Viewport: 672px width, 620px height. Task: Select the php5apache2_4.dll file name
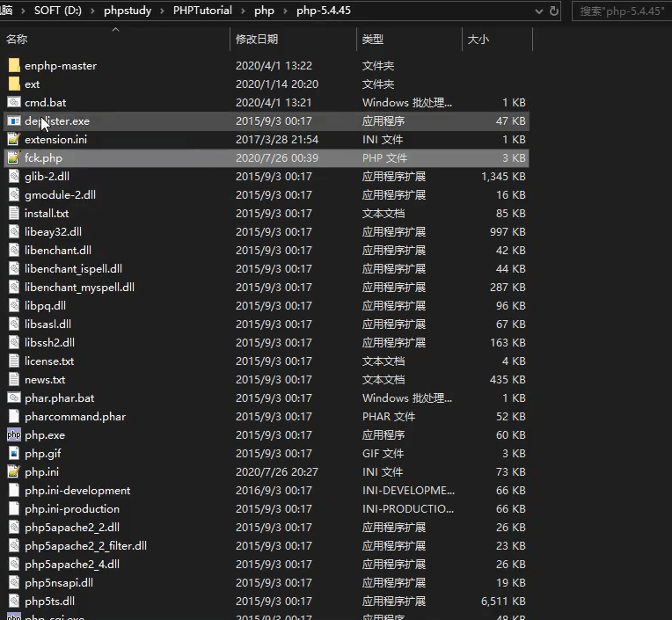(72, 564)
